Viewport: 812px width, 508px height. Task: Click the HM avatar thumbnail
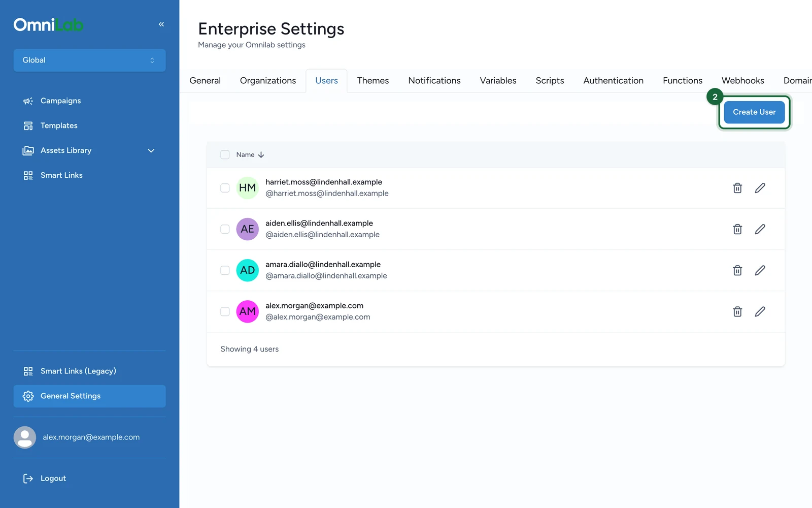pos(248,188)
